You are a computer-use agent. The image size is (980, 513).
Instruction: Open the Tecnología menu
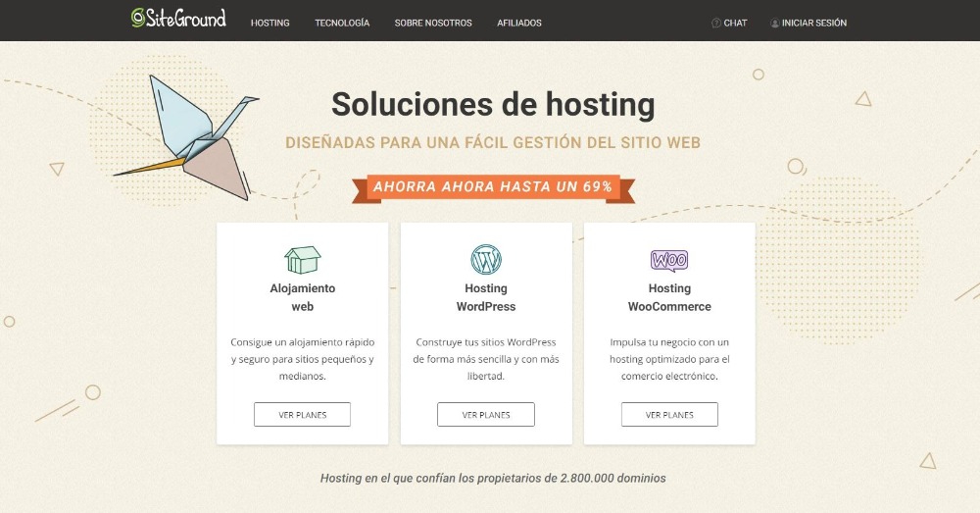pyautogui.click(x=342, y=24)
